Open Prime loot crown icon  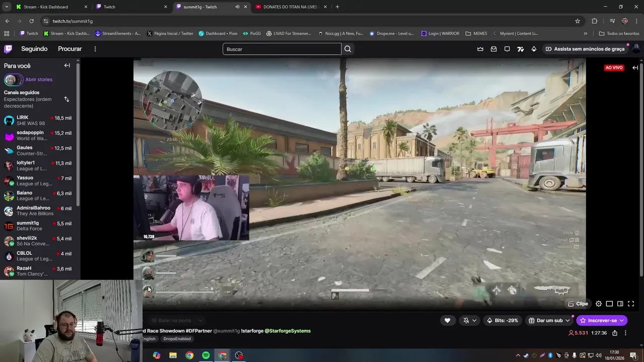[480, 49]
